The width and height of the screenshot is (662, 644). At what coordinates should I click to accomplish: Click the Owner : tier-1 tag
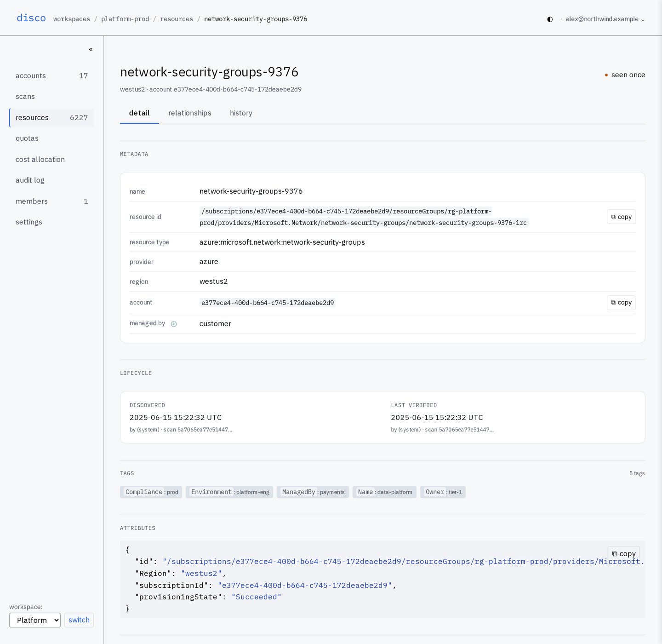pyautogui.click(x=443, y=492)
